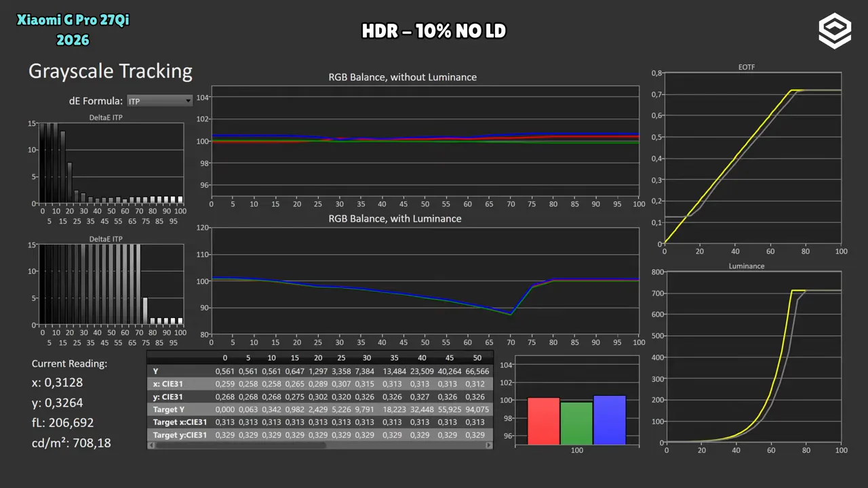Click the table scrollbar left arrow
Image resolution: width=868 pixels, height=488 pixels.
pyautogui.click(x=151, y=445)
